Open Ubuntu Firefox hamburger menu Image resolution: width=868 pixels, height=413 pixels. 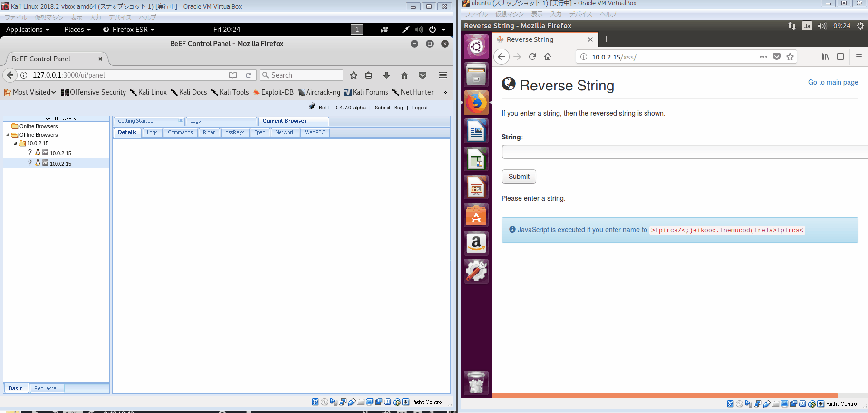coord(859,57)
